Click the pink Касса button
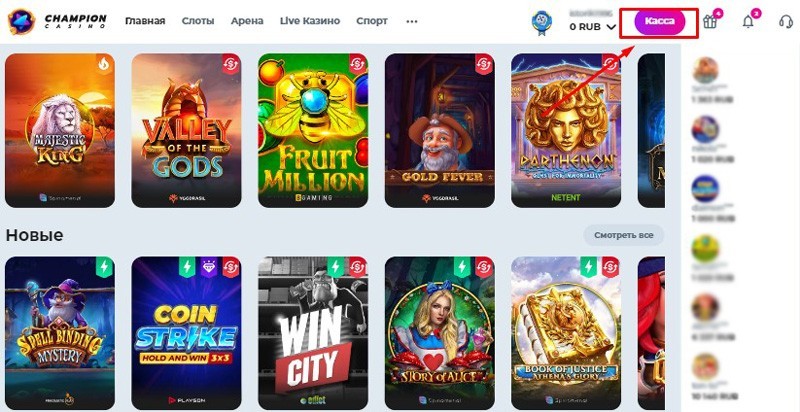The image size is (800, 412). pos(659,21)
